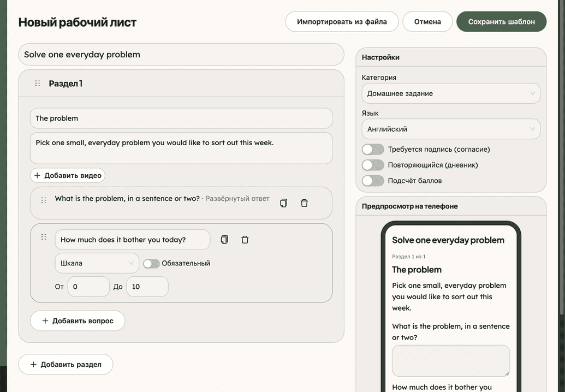Viewport: 565px width, 392px height.
Task: Click Сохранить шаблон button
Action: coord(501,22)
